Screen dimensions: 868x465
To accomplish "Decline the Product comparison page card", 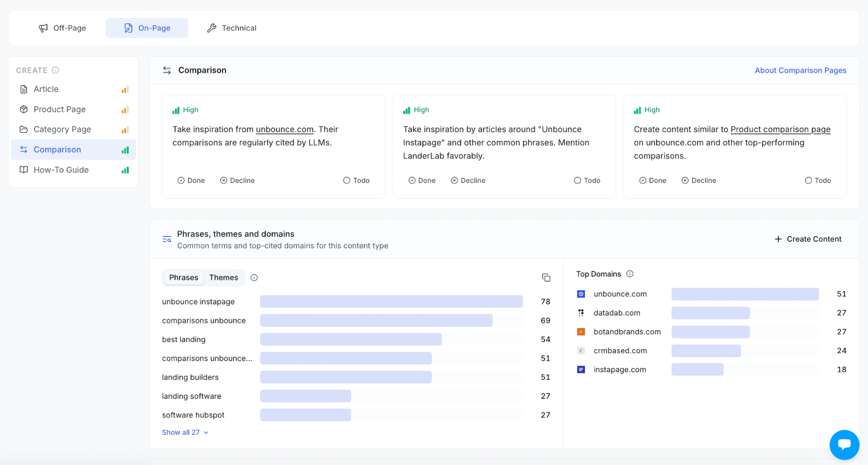I will [699, 180].
